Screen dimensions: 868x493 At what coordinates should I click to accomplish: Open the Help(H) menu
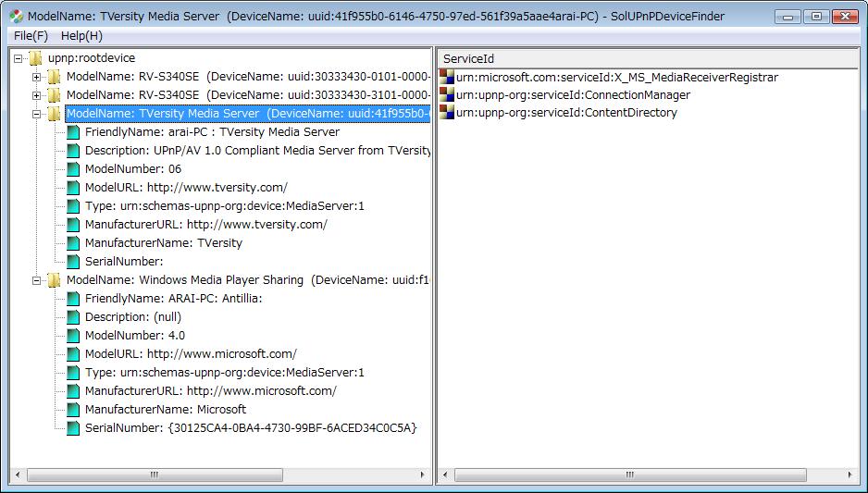point(82,36)
